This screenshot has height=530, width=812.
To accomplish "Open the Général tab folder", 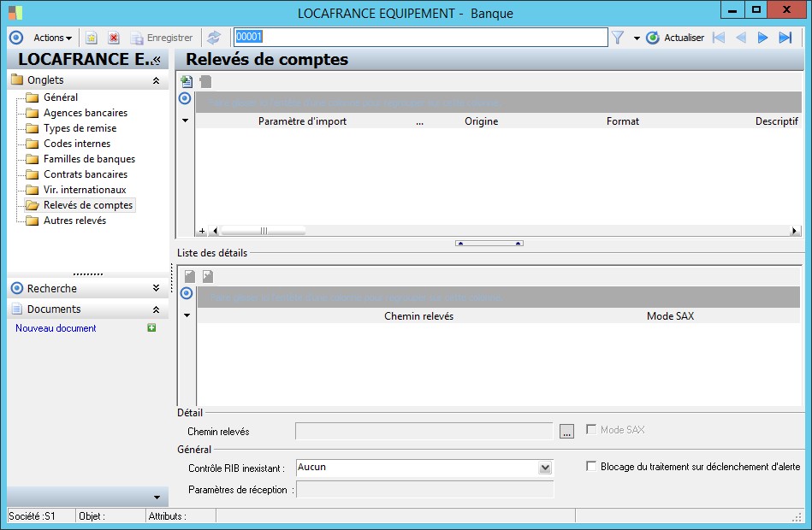I will tap(61, 97).
